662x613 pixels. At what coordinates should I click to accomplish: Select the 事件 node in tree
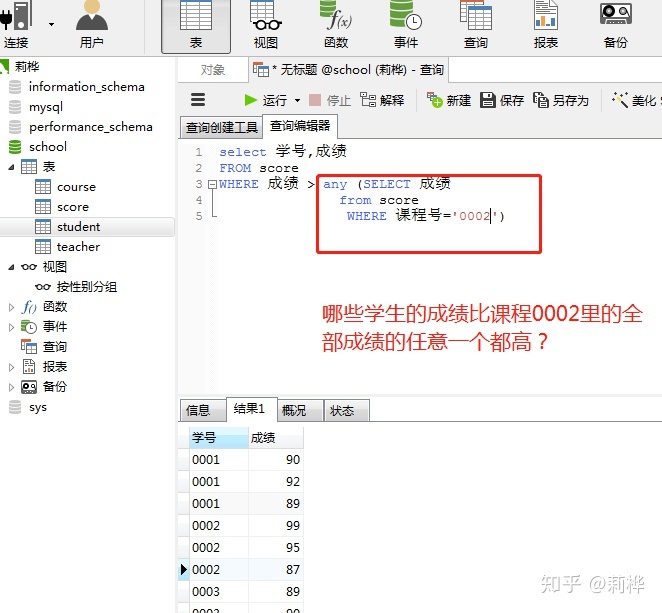click(55, 327)
